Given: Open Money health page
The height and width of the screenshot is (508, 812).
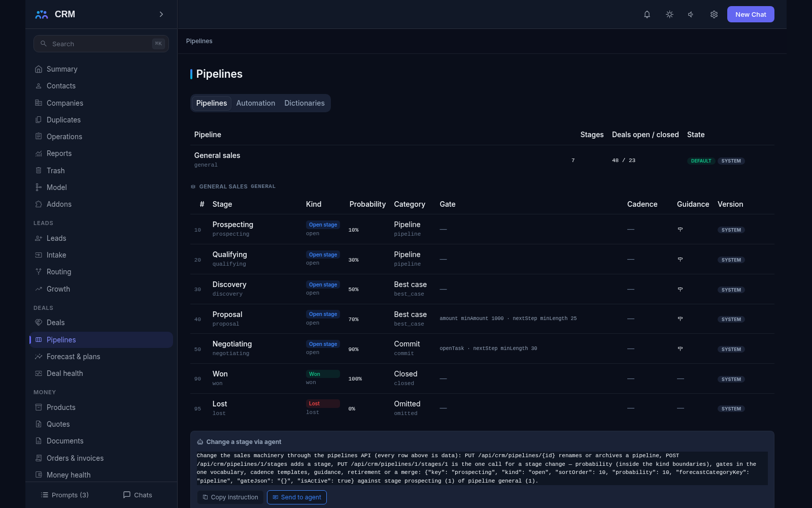Looking at the screenshot, I should click(101, 475).
